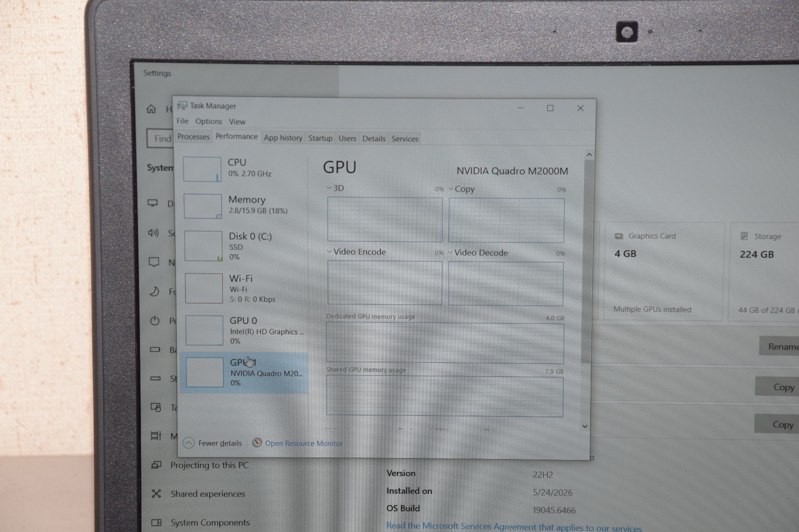Click the Fewer details label
Viewport: 799px width, 532px height.
[220, 443]
